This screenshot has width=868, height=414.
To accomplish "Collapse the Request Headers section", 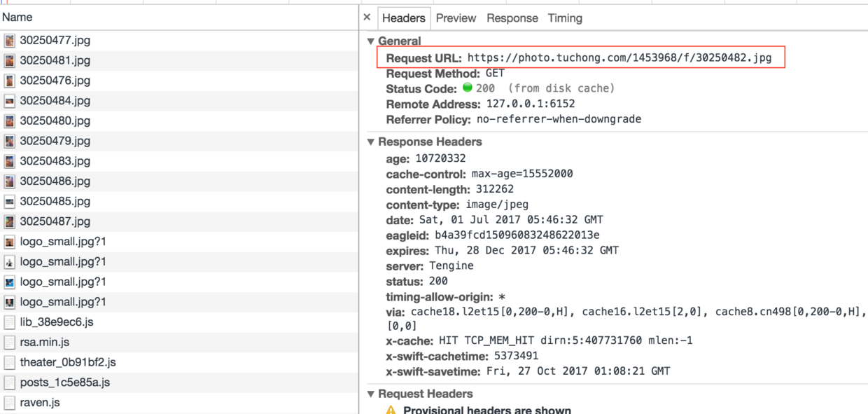I will 371,394.
